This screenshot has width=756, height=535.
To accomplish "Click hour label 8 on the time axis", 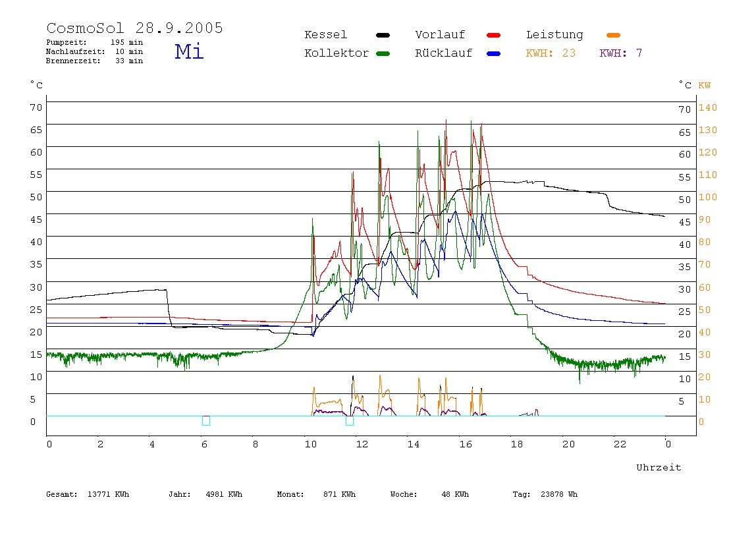I will tap(256, 444).
